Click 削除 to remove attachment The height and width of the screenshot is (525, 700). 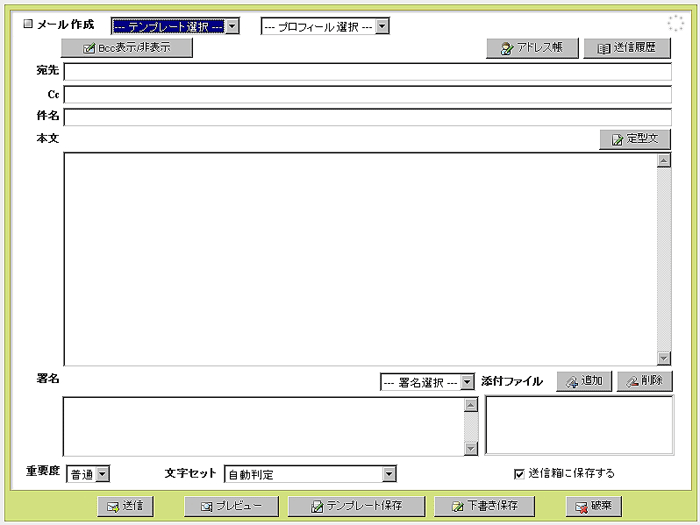[644, 381]
